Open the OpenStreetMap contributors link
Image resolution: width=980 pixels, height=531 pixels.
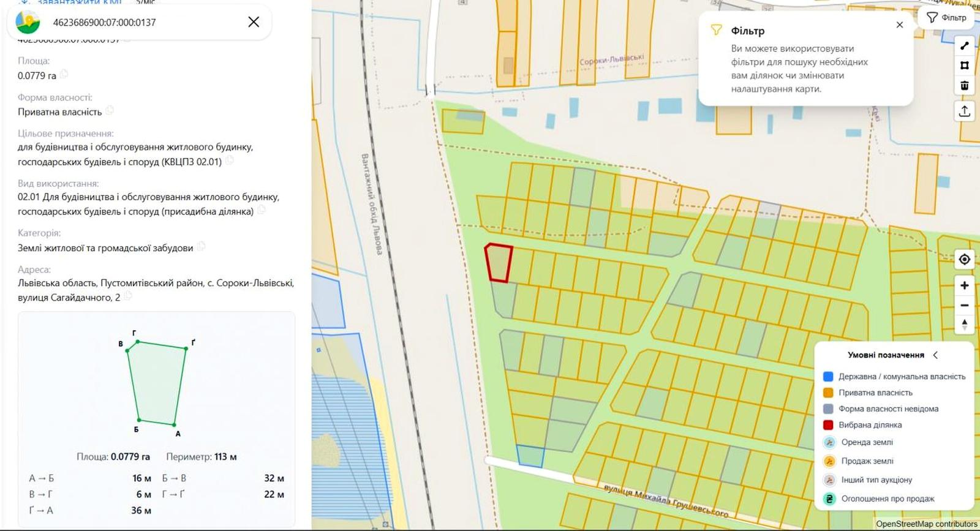926,524
